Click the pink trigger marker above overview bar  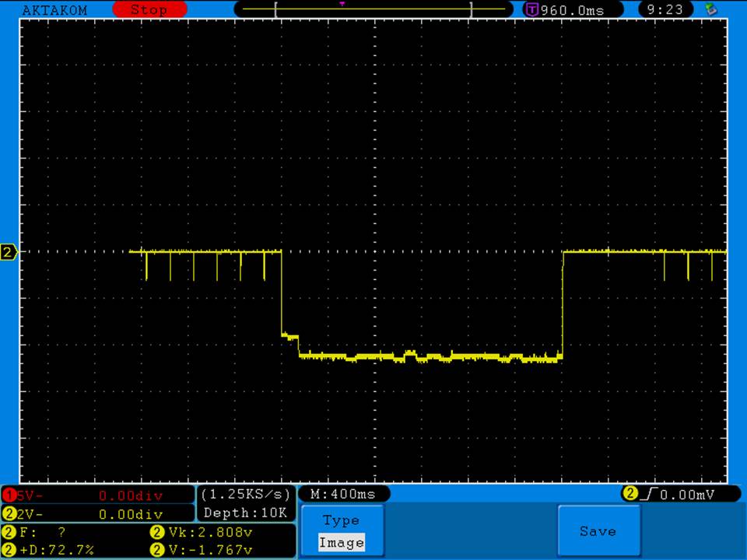(x=342, y=3)
